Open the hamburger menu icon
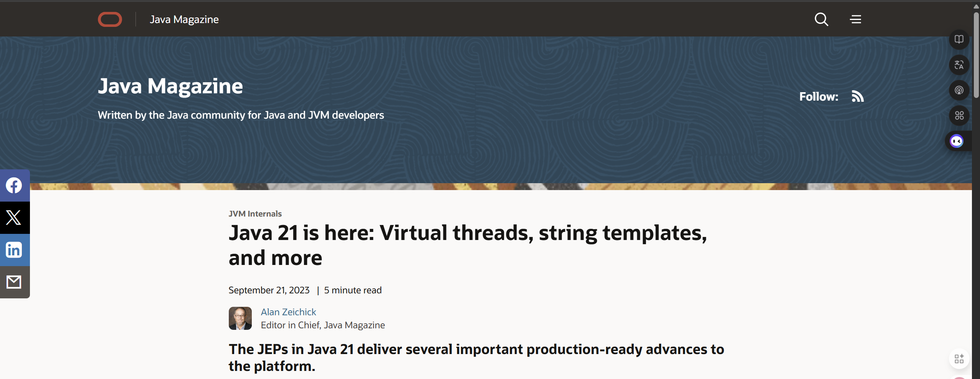Image resolution: width=980 pixels, height=379 pixels. click(x=856, y=19)
